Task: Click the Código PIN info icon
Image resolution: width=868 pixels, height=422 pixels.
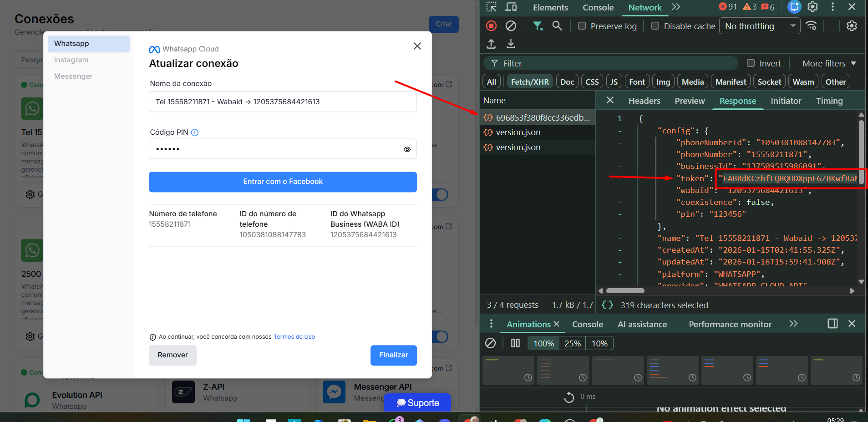Action: 195,132
